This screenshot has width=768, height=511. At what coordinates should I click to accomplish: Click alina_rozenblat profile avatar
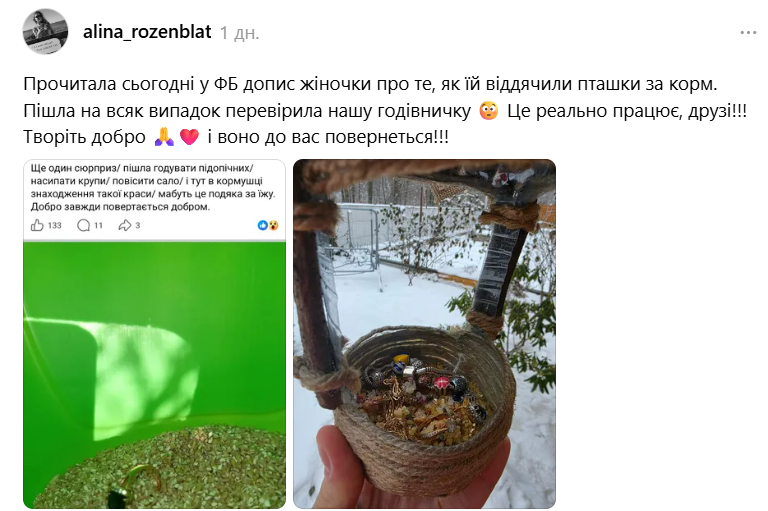click(45, 31)
